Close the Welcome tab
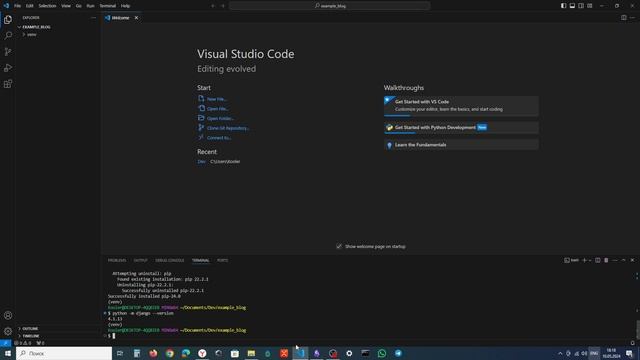The width and height of the screenshot is (640, 360). click(x=136, y=18)
